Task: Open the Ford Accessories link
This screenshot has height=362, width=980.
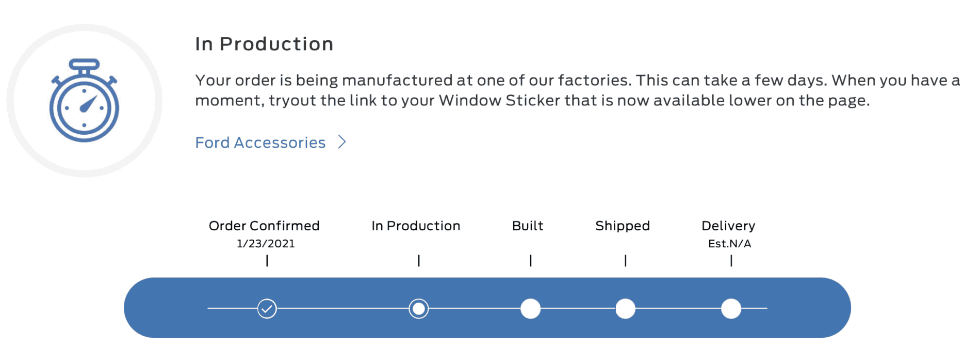Action: pos(260,143)
